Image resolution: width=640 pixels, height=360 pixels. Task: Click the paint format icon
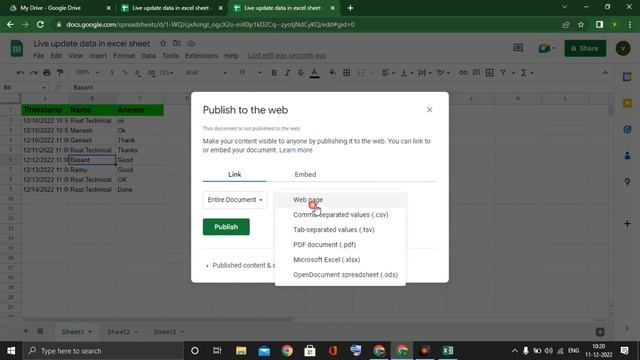pyautogui.click(x=60, y=73)
